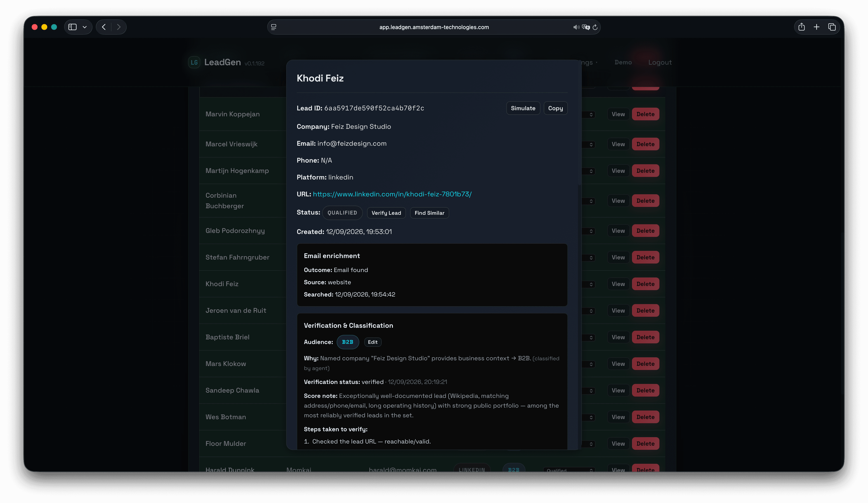
Task: View the Floor Mulder lead
Action: point(618,443)
